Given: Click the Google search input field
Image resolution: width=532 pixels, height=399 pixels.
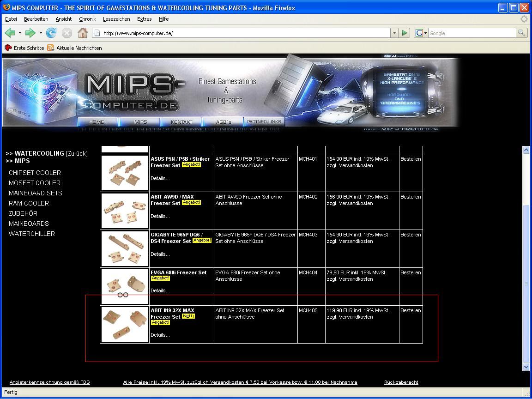Looking at the screenshot, I should point(472,33).
